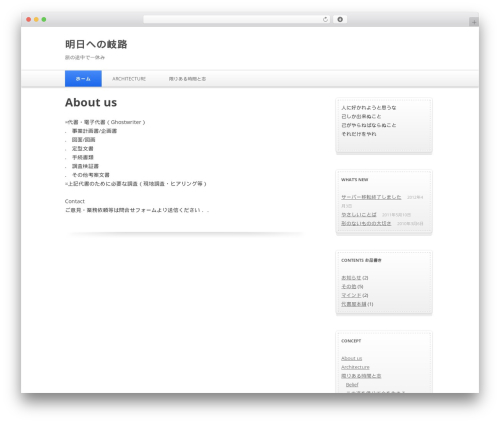
Task: Open the 代書屋本舗 category link
Action: [354, 304]
